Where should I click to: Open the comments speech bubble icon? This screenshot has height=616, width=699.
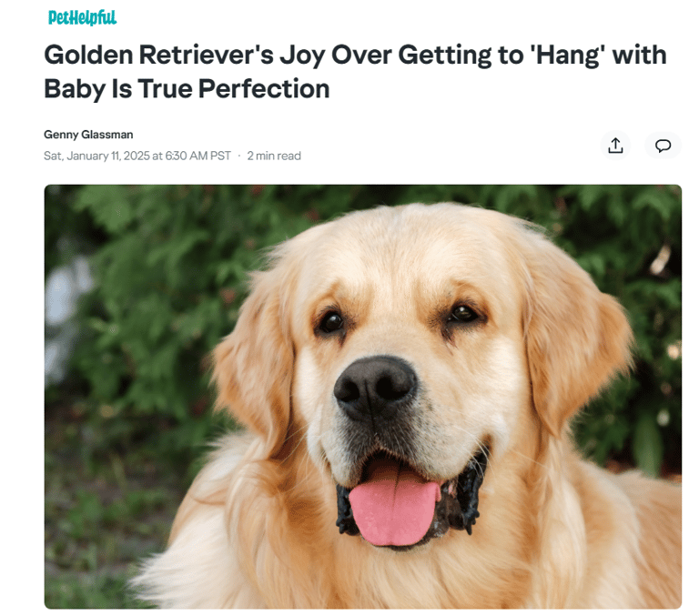click(663, 146)
